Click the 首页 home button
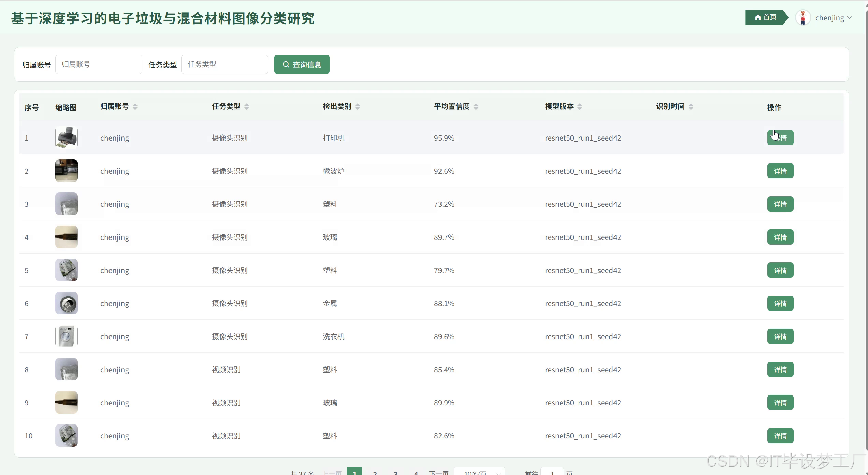 pos(766,17)
